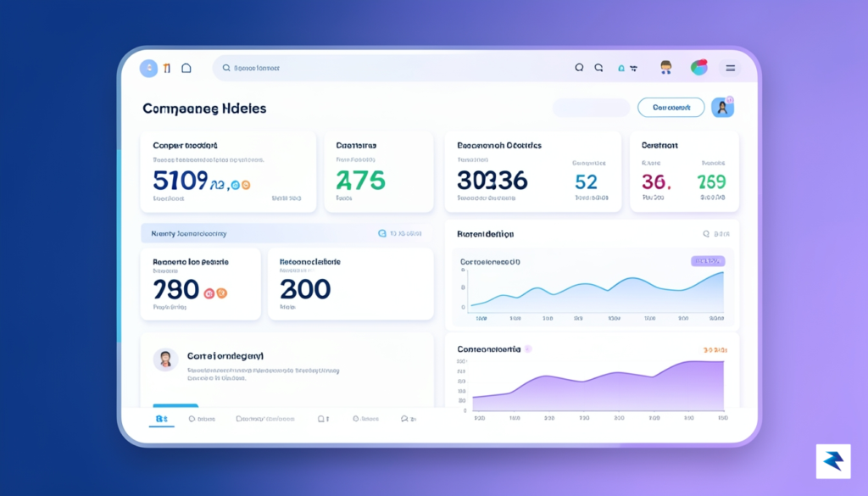Viewport: 868px width, 496px height.
Task: Select the 30336 value in the third card
Action: (x=492, y=181)
